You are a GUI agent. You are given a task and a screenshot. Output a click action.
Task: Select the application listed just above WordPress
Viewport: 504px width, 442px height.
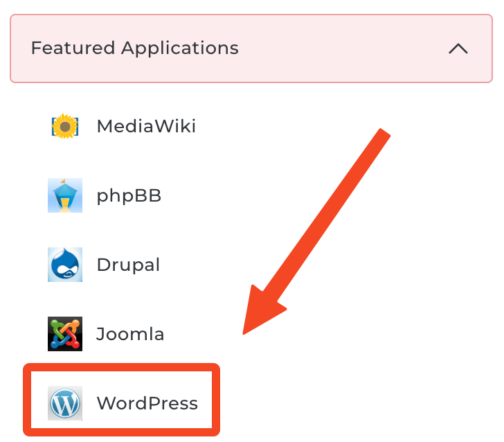coord(130,334)
